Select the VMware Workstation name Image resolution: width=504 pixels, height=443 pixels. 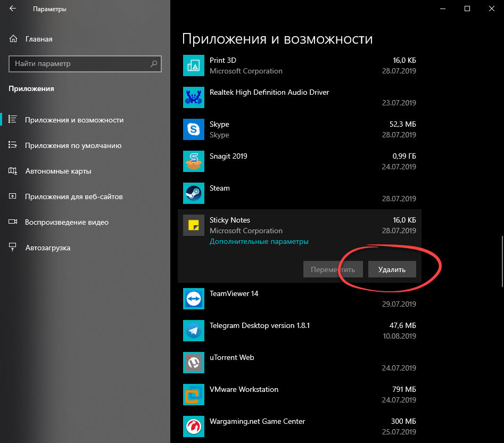[x=244, y=389]
